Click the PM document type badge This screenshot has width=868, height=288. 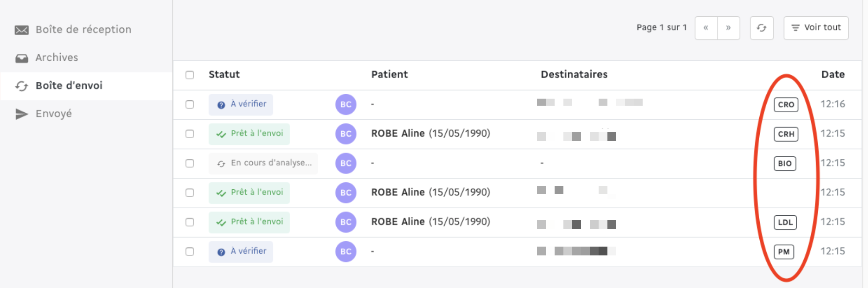pyautogui.click(x=784, y=252)
